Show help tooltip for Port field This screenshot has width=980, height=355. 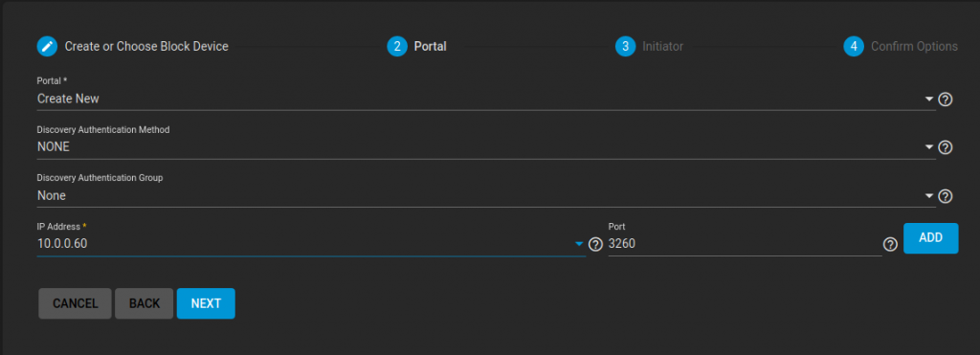[890, 244]
